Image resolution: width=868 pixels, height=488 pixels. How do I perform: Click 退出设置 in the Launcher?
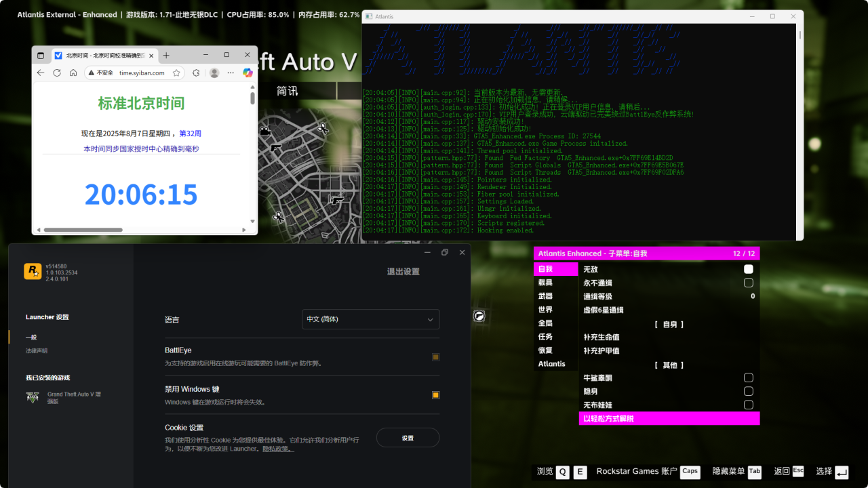(x=403, y=272)
